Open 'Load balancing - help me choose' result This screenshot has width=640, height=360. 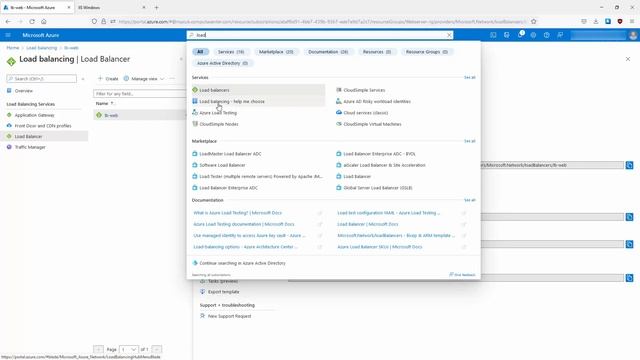coord(258,101)
